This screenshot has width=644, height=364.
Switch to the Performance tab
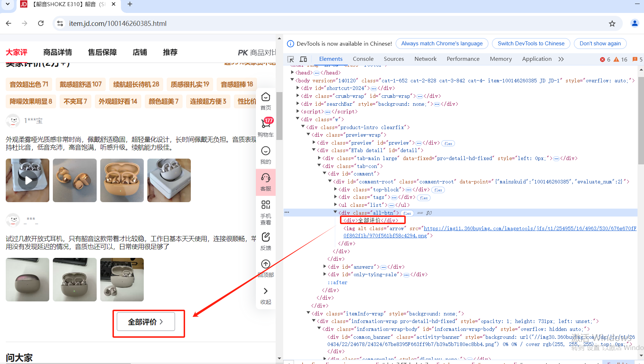pyautogui.click(x=463, y=59)
